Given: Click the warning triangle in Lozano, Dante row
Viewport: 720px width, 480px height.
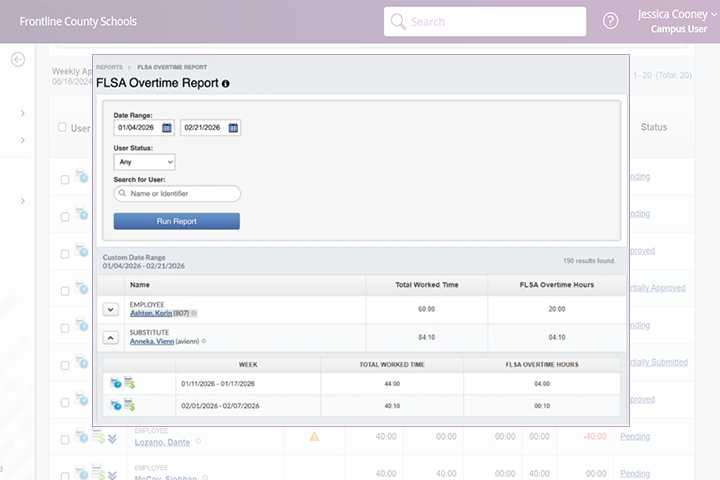Looking at the screenshot, I should 314,436.
